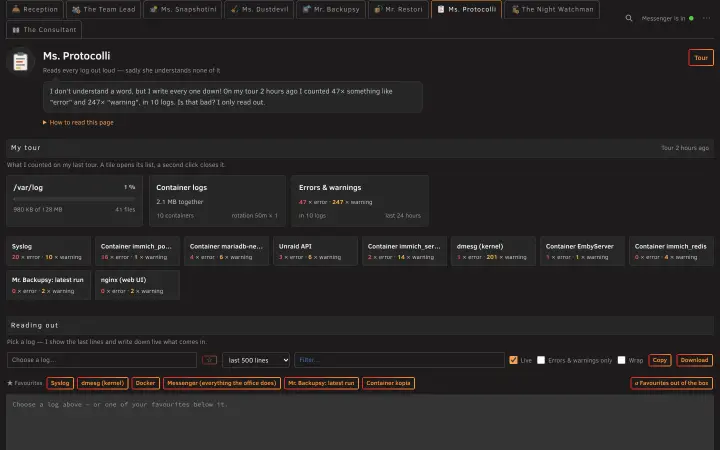
Task: Open the Container immich_po... tile
Action: [x=137, y=251]
